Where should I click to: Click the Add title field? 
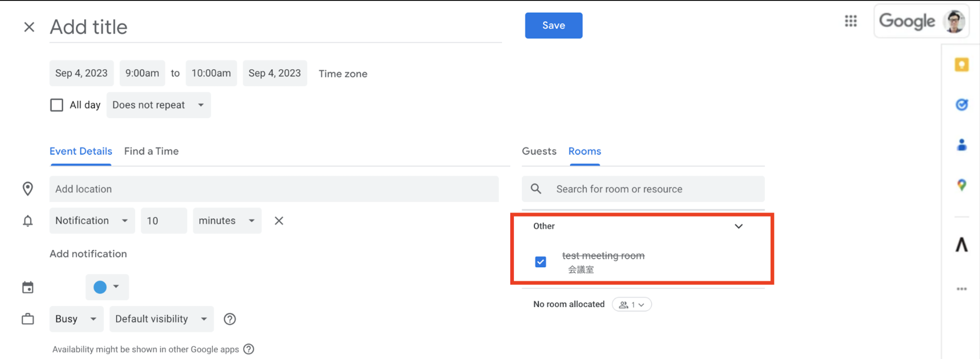click(x=152, y=26)
